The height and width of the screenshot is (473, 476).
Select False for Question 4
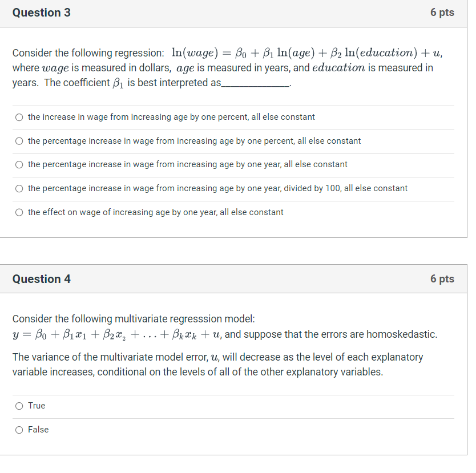click(19, 430)
